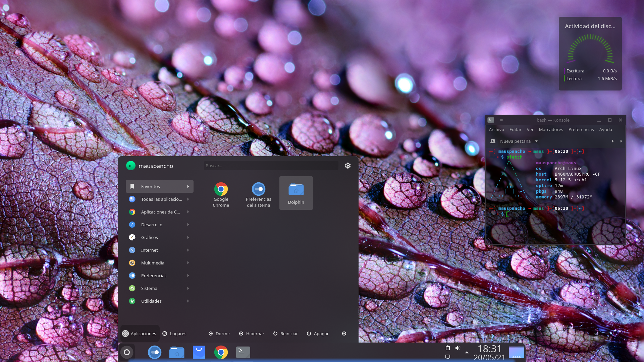Show hidden tray icons arrow
644x362 pixels.
click(467, 352)
